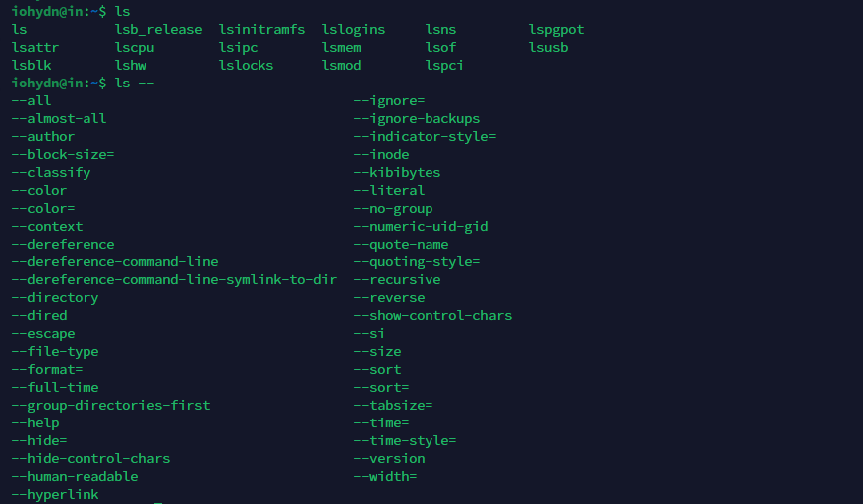Select the --indicator-style= option
The width and height of the screenshot is (863, 504).
(x=425, y=137)
